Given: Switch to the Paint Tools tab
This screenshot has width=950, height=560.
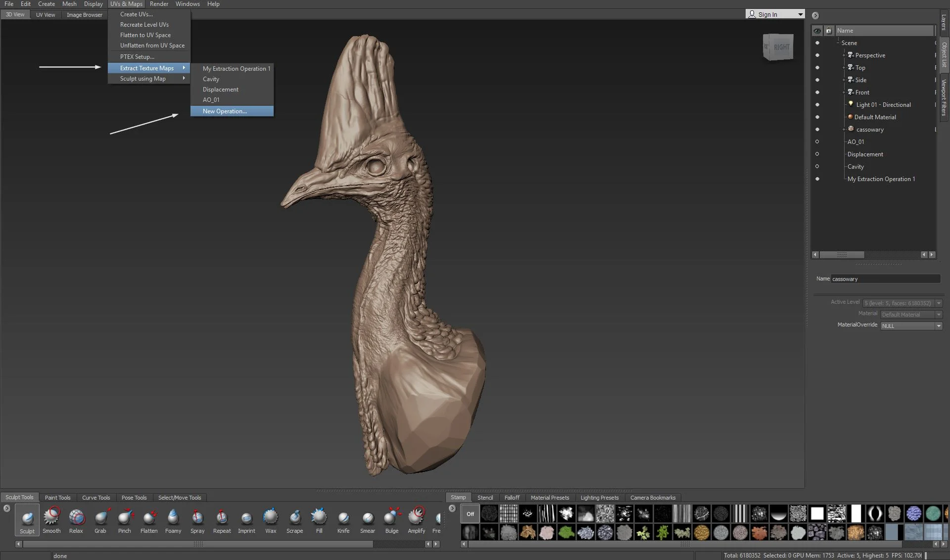Looking at the screenshot, I should [x=57, y=498].
